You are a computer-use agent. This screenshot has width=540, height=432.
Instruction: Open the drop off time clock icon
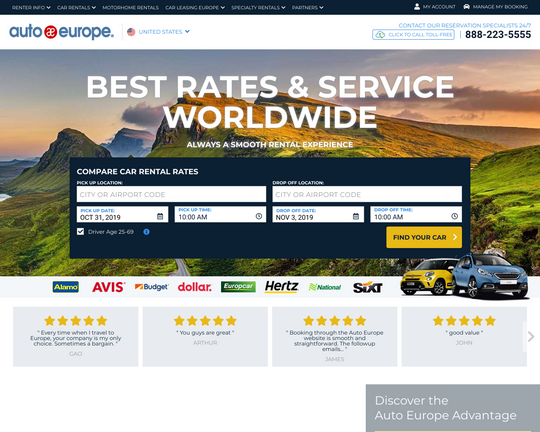click(x=455, y=216)
